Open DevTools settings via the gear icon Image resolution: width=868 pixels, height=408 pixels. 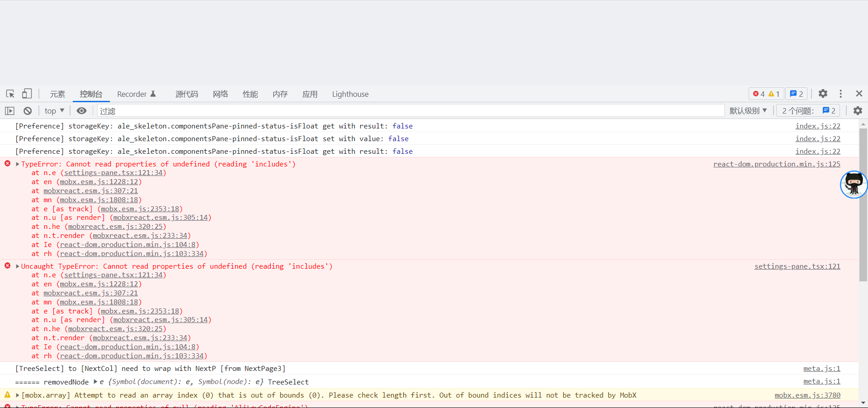[823, 94]
